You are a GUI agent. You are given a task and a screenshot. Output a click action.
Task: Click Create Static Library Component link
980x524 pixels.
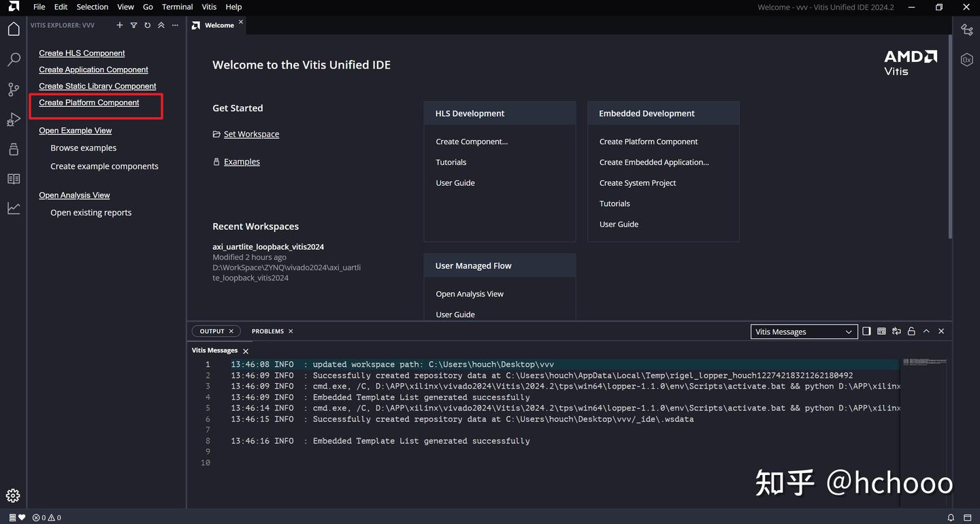pos(97,86)
